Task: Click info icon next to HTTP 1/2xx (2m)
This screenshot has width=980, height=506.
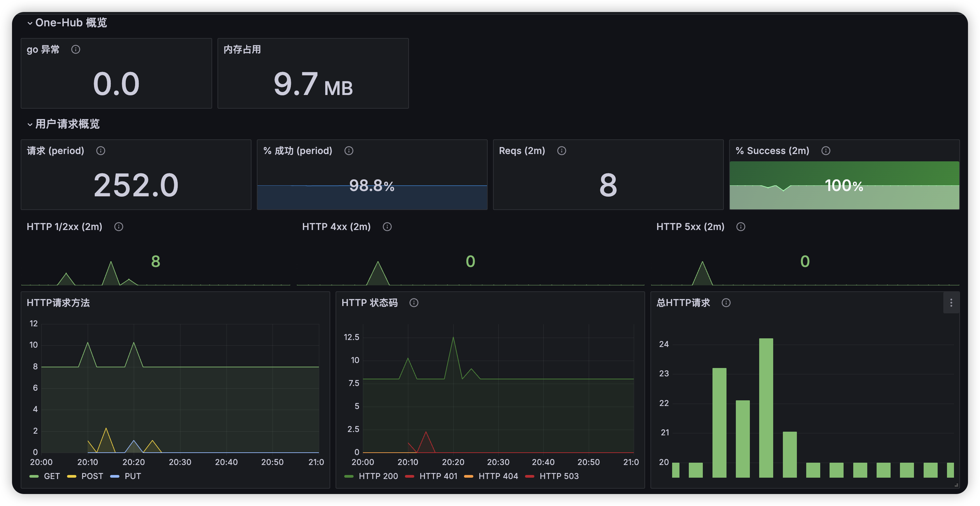Action: pos(119,227)
